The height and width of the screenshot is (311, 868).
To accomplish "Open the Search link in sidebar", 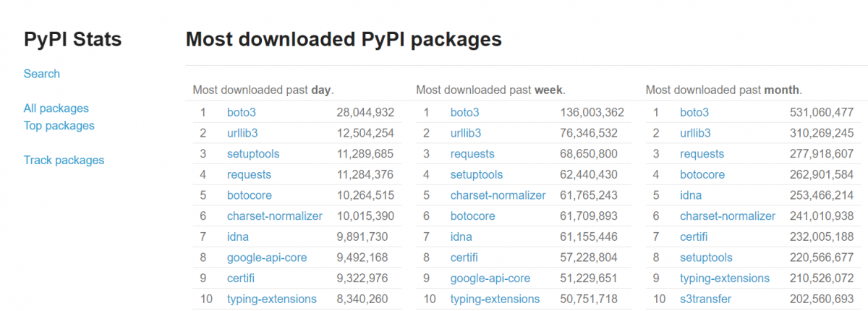I will click(x=41, y=74).
